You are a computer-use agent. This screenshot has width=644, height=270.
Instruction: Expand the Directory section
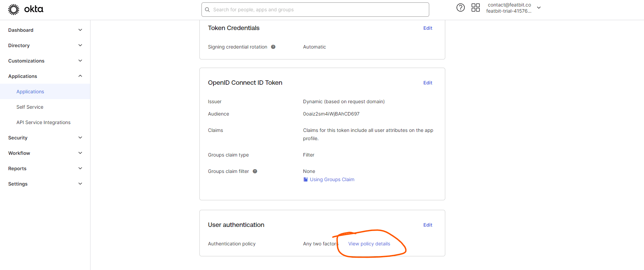point(19,45)
